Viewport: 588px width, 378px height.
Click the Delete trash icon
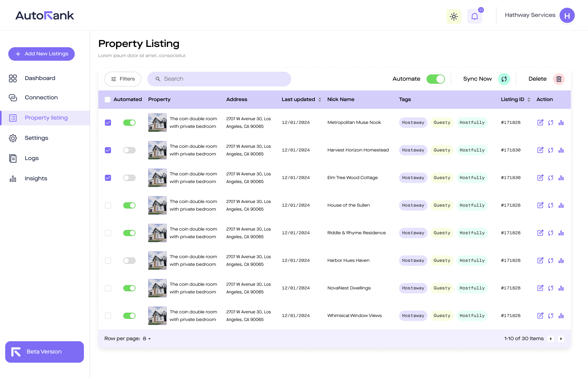point(559,79)
